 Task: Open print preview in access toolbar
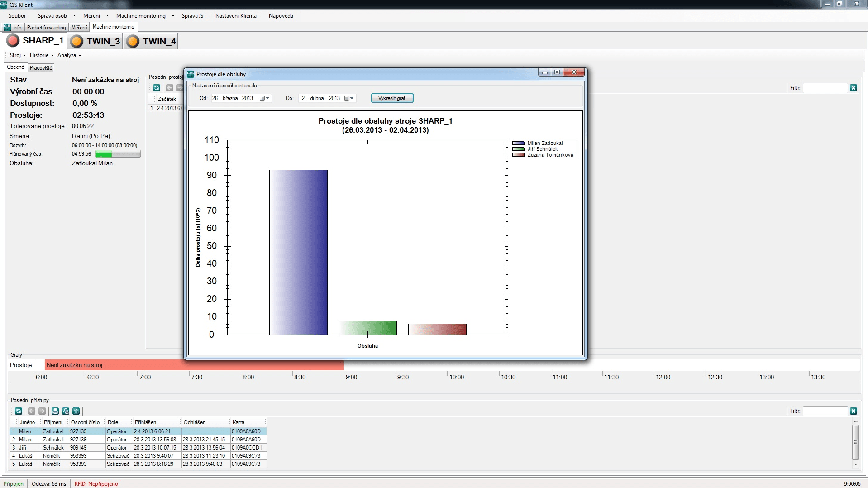click(66, 411)
